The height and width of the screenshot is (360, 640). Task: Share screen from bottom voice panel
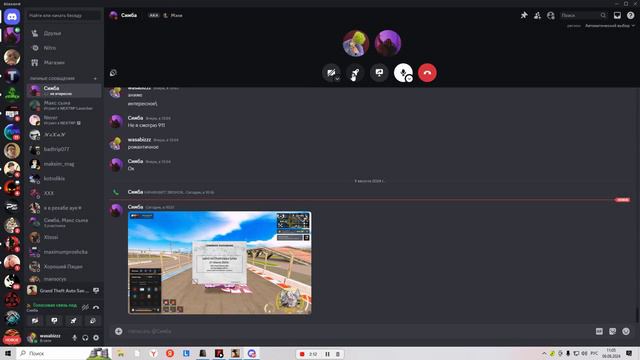(54, 321)
